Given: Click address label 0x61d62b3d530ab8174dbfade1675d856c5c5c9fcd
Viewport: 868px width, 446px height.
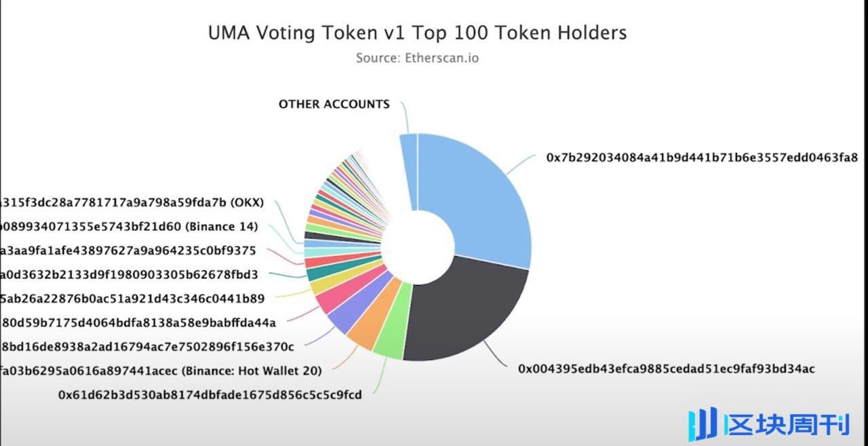Looking at the screenshot, I should pos(210,394).
